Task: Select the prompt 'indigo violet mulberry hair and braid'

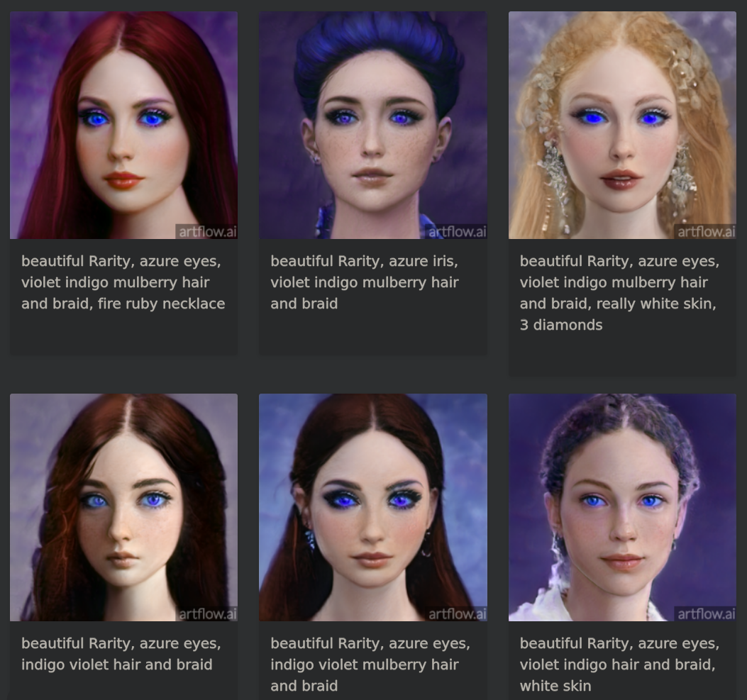Action: point(370,665)
